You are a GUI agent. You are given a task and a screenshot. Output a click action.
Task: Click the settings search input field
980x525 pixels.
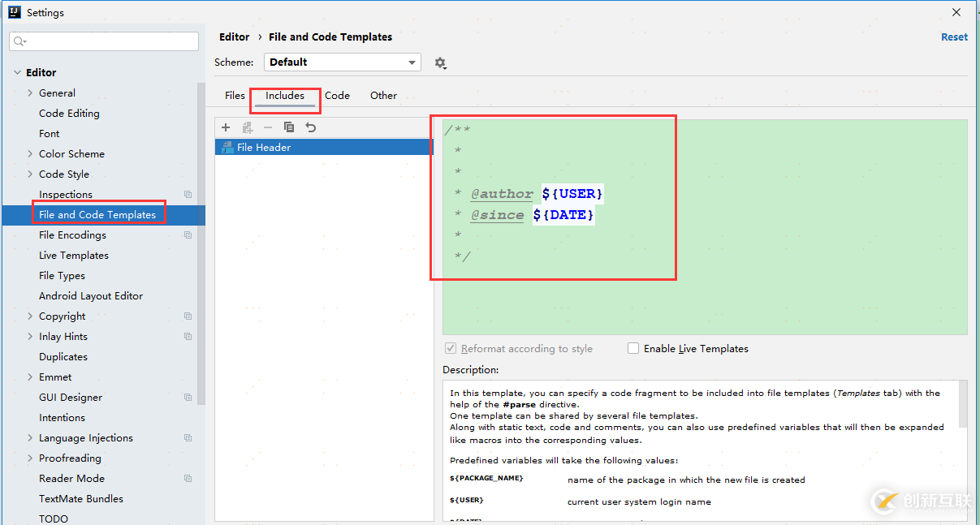pos(104,41)
